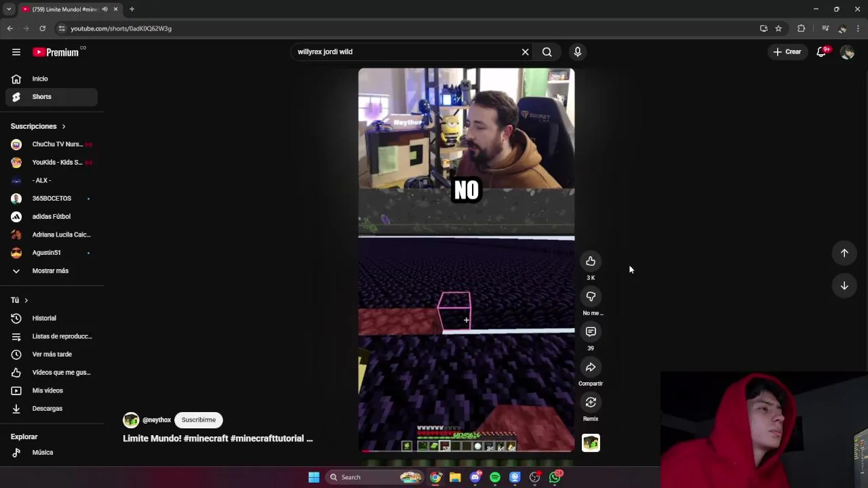
Task: Open a new Chrome tab
Action: (x=132, y=9)
